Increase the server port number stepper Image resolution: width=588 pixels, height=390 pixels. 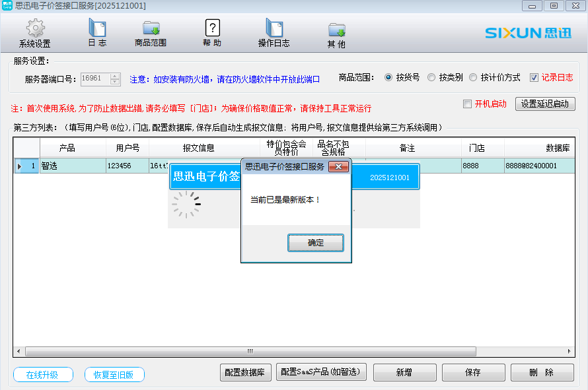pyautogui.click(x=115, y=76)
